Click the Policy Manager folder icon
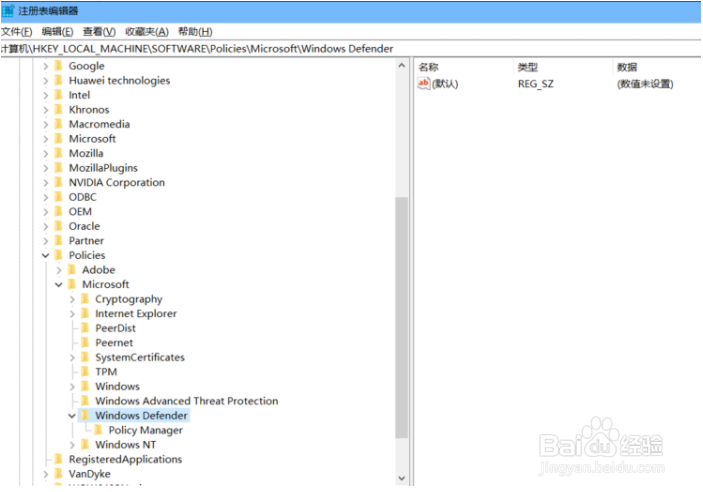This screenshot has width=703, height=492. click(x=98, y=430)
